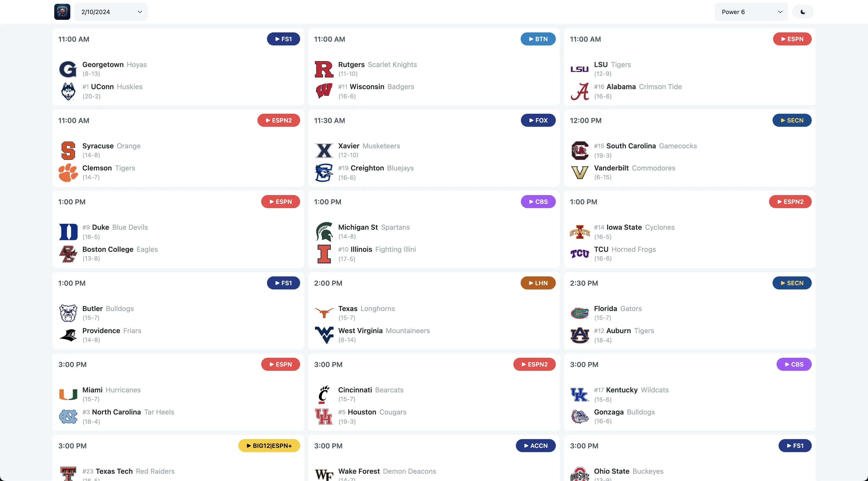This screenshot has height=481, width=868.
Task: Click the Clemson Tigers paw logo
Action: (68, 172)
